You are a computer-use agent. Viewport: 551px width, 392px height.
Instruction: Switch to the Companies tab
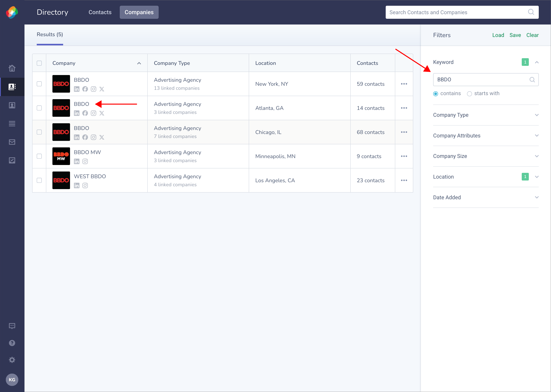coord(139,12)
